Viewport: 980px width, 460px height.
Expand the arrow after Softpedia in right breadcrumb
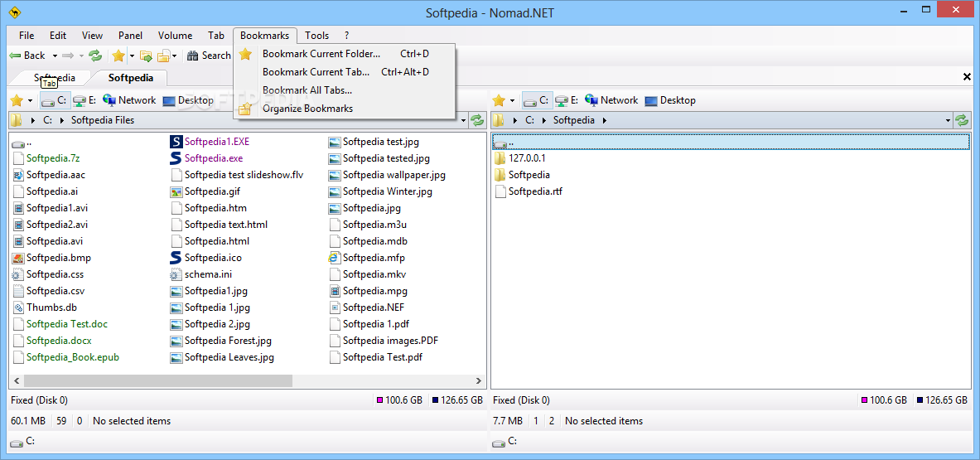(605, 120)
